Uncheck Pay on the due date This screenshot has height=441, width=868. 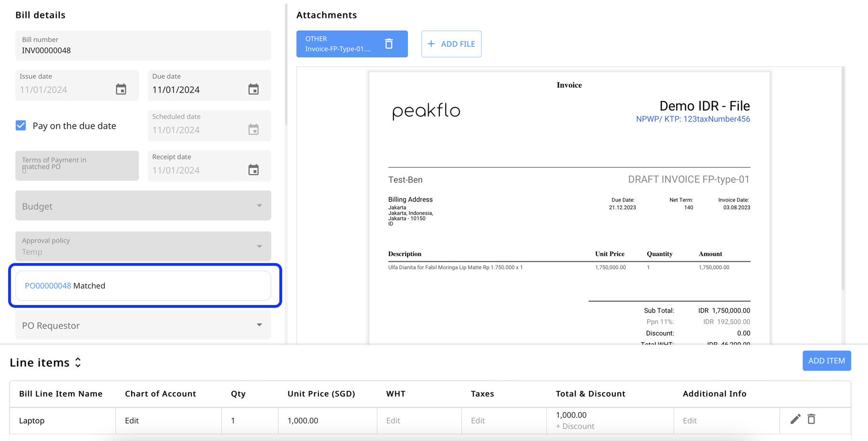(x=21, y=125)
